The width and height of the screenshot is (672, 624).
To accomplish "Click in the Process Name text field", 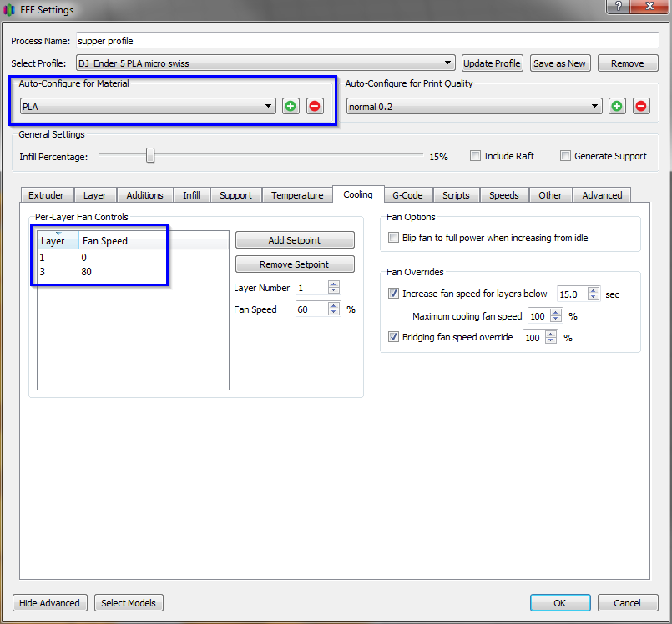I will 367,41.
